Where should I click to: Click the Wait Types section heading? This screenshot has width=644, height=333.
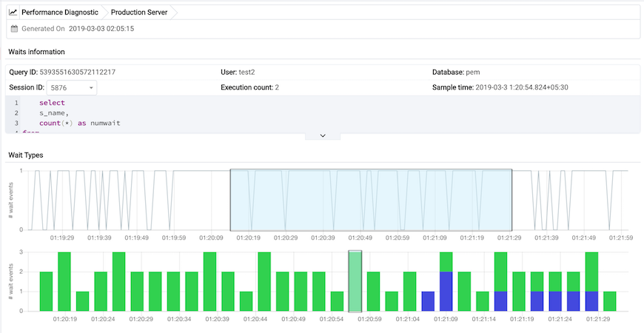[x=26, y=155]
